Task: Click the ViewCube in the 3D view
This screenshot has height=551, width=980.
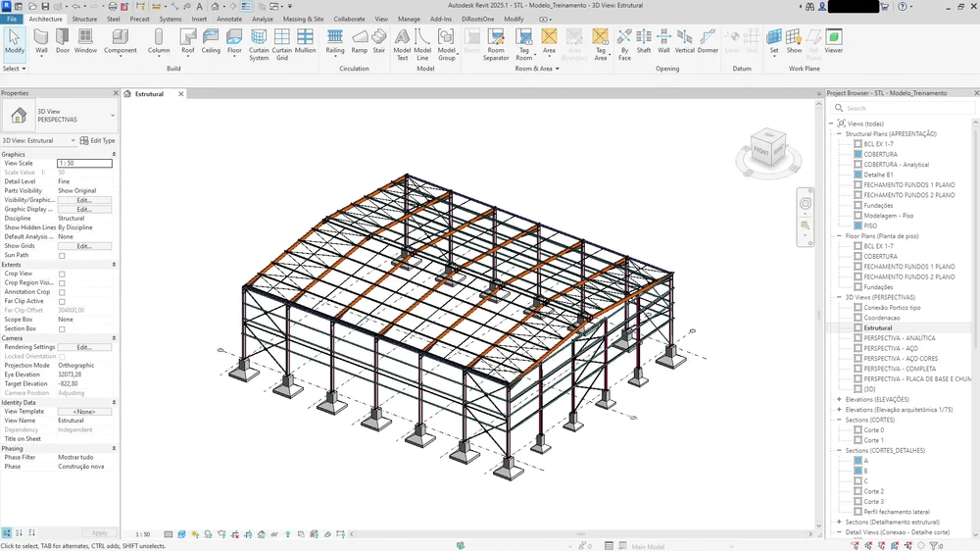Action: coord(768,149)
